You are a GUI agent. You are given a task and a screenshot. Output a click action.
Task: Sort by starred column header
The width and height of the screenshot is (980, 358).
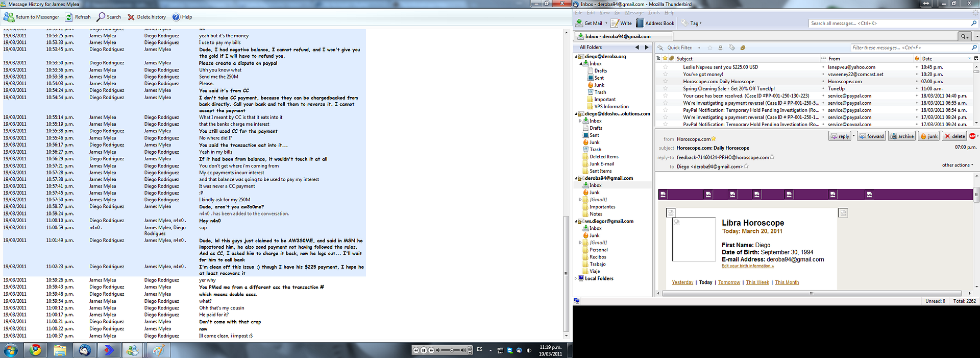665,58
